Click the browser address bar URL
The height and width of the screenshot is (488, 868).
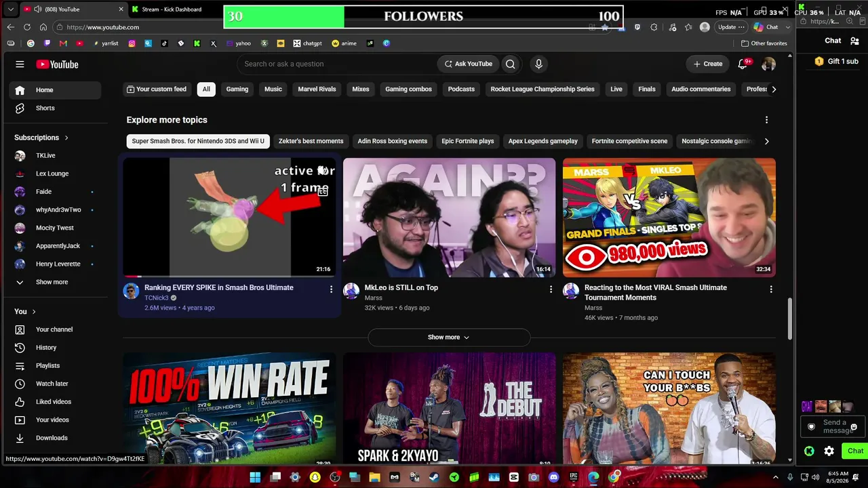click(103, 27)
